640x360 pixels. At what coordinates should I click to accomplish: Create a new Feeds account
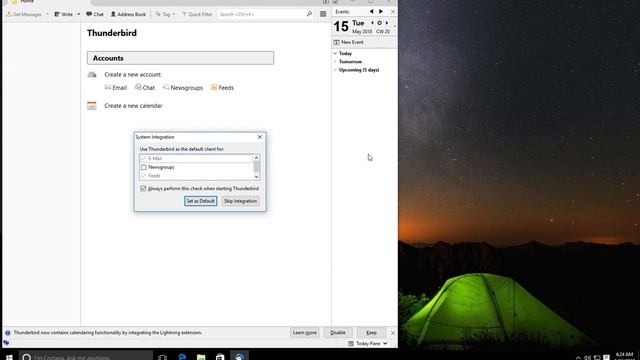coord(222,87)
